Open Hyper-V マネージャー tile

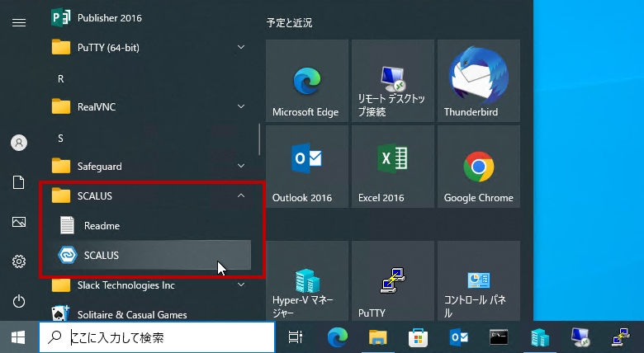[x=307, y=281]
